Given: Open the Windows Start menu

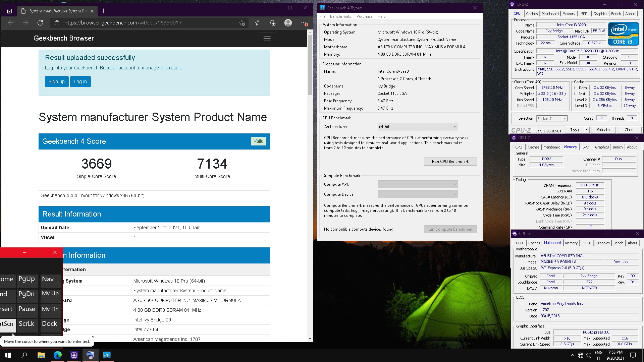Looking at the screenshot, I should (8, 355).
